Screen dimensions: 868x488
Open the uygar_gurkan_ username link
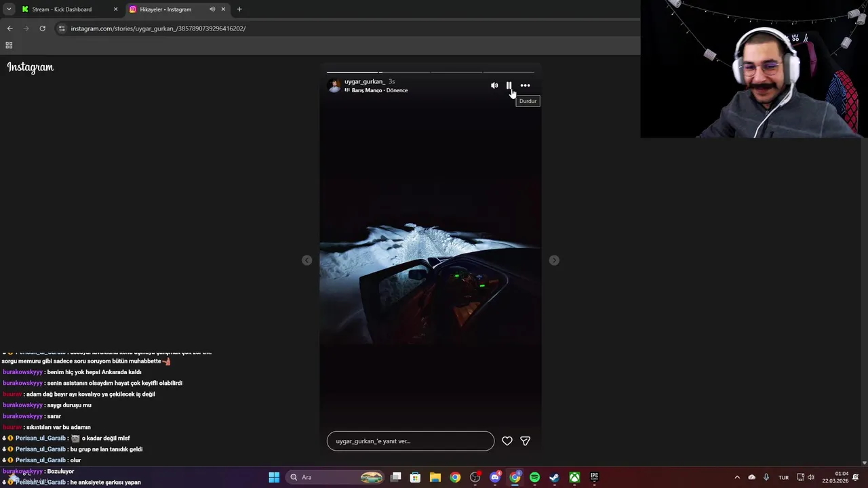coord(364,81)
